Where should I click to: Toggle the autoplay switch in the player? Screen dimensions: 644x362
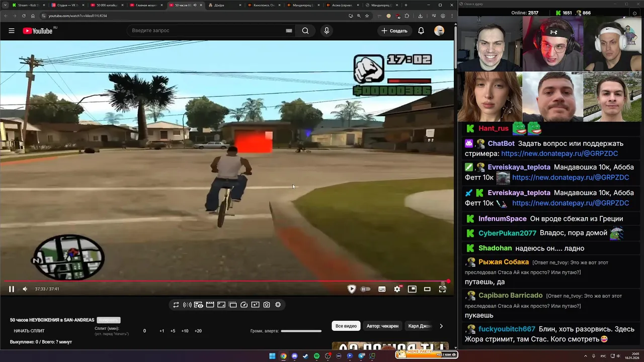[366, 289]
